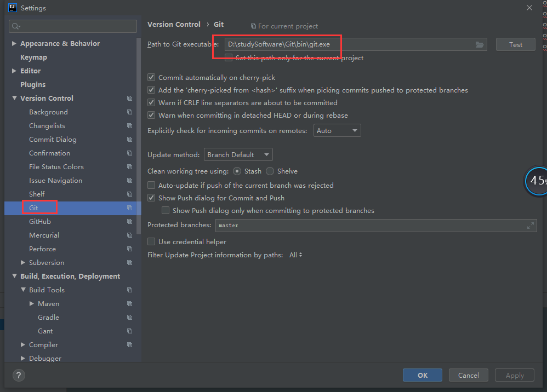Click per-project icon next to Version Control
The width and height of the screenshot is (547, 392).
point(129,98)
